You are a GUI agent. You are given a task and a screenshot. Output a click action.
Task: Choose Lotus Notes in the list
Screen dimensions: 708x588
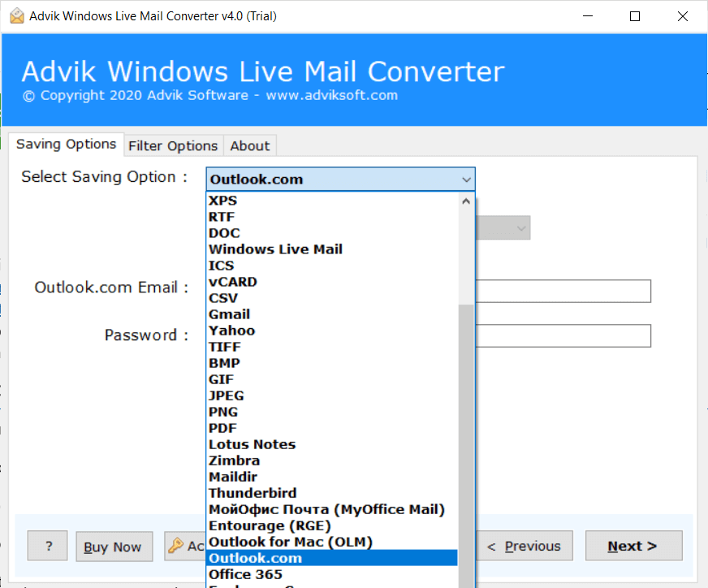tap(332, 444)
